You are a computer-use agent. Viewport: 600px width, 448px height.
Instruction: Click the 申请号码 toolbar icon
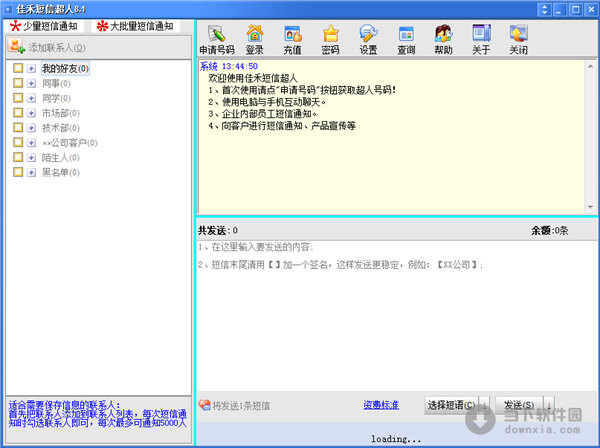(217, 39)
